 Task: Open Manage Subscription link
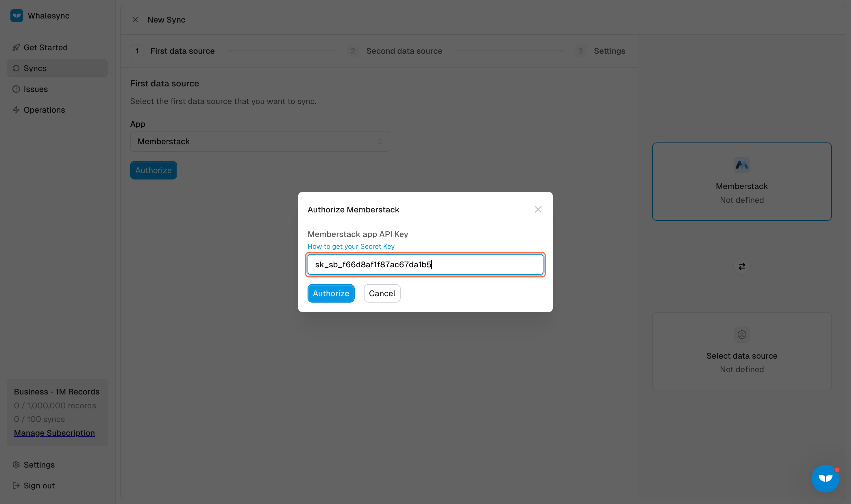(54, 433)
